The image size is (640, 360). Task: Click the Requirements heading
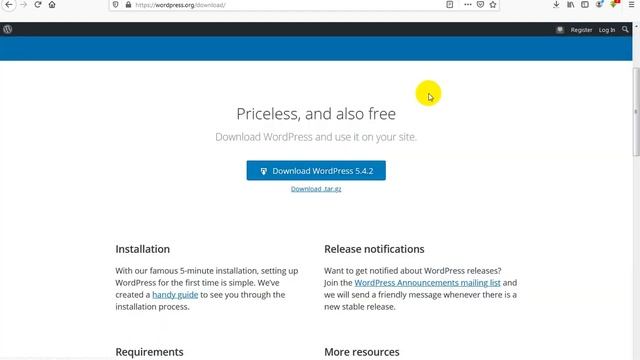click(x=149, y=352)
